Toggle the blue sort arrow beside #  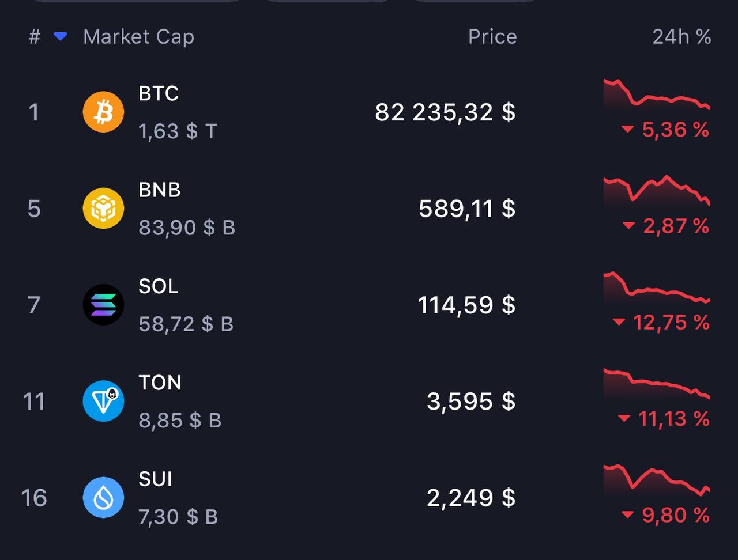(x=60, y=37)
